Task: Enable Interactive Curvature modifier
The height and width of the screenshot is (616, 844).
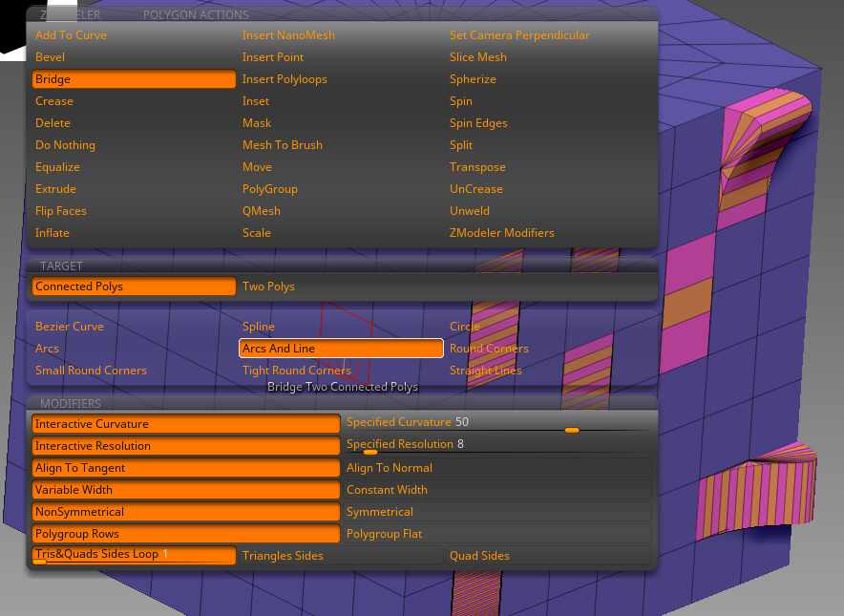Action: point(186,424)
